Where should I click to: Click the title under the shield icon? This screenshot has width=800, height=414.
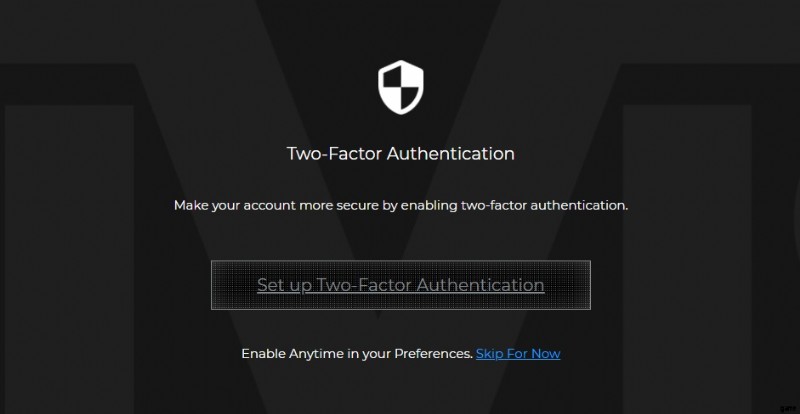pos(400,154)
